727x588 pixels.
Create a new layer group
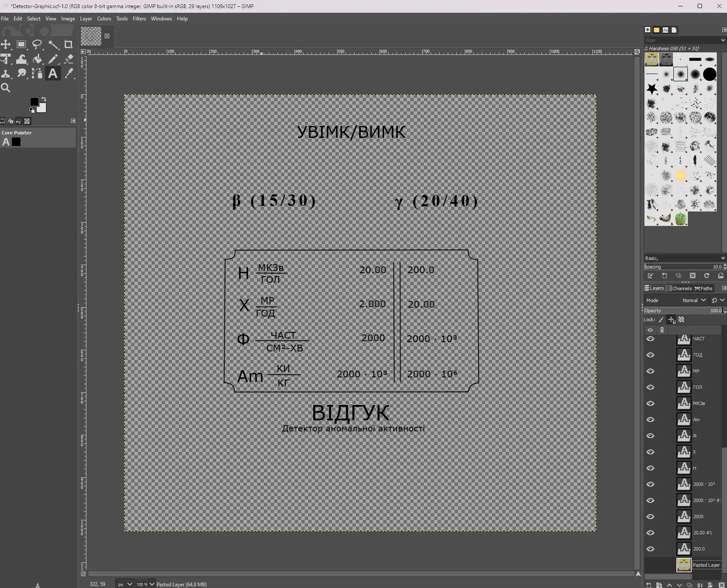click(x=659, y=585)
